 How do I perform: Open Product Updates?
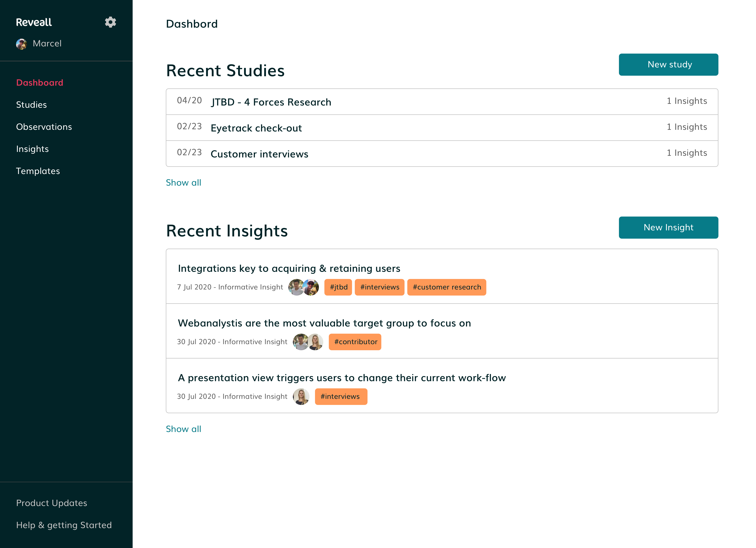tap(52, 503)
